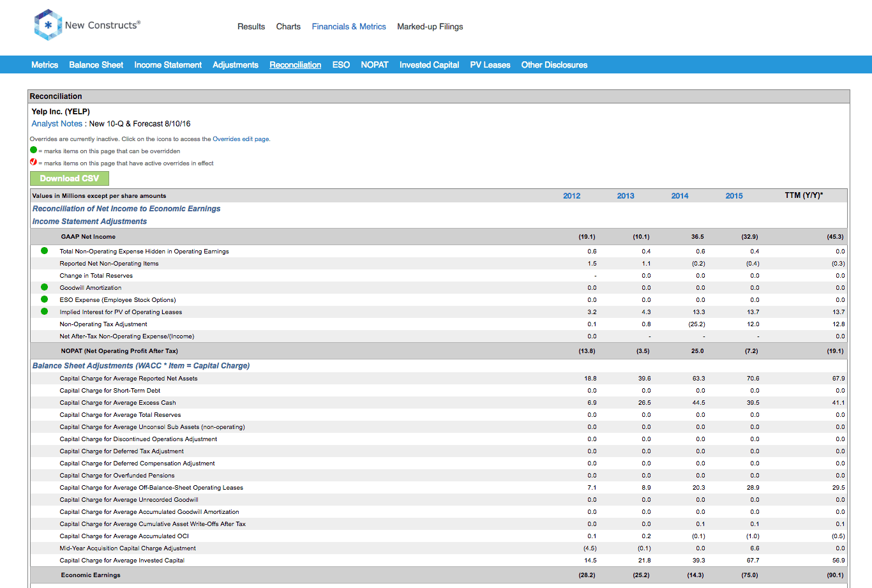Click the Reported Net Non-Operating Items label

[109, 264]
